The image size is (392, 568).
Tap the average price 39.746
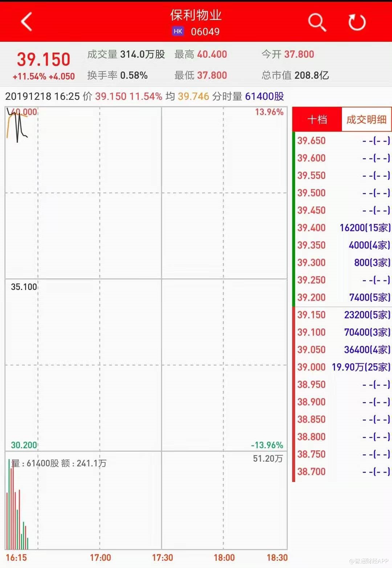point(193,96)
